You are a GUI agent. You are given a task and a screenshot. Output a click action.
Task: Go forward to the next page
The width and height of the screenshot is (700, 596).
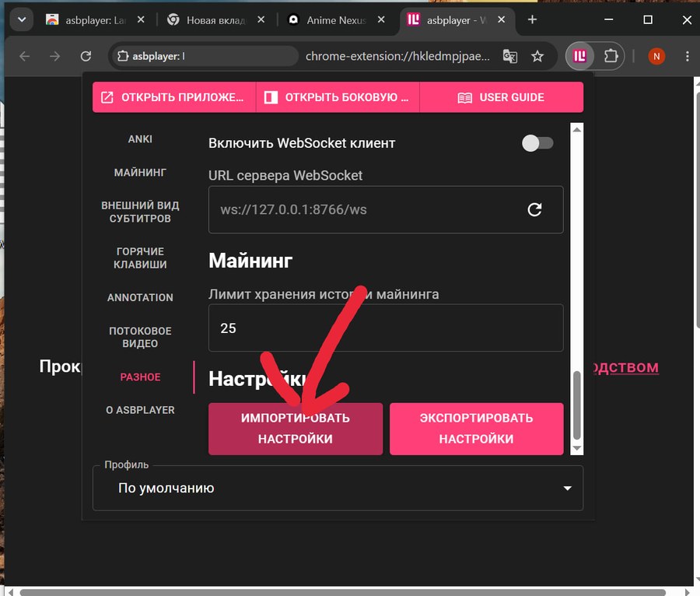[x=55, y=56]
